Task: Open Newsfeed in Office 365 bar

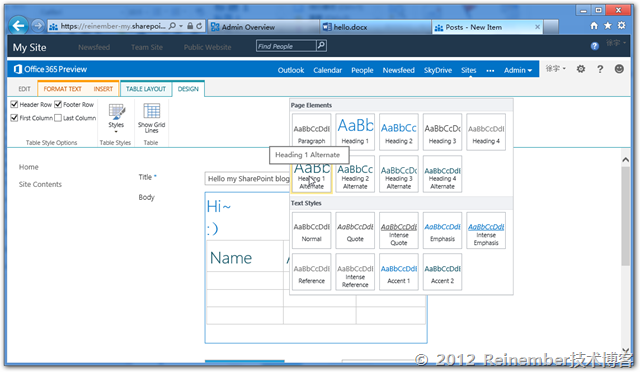Action: coord(398,70)
